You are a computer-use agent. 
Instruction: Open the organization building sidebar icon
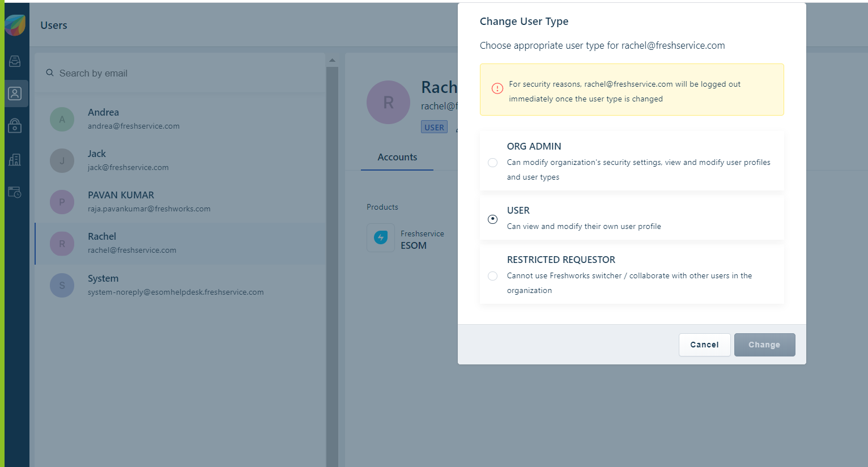pos(15,159)
